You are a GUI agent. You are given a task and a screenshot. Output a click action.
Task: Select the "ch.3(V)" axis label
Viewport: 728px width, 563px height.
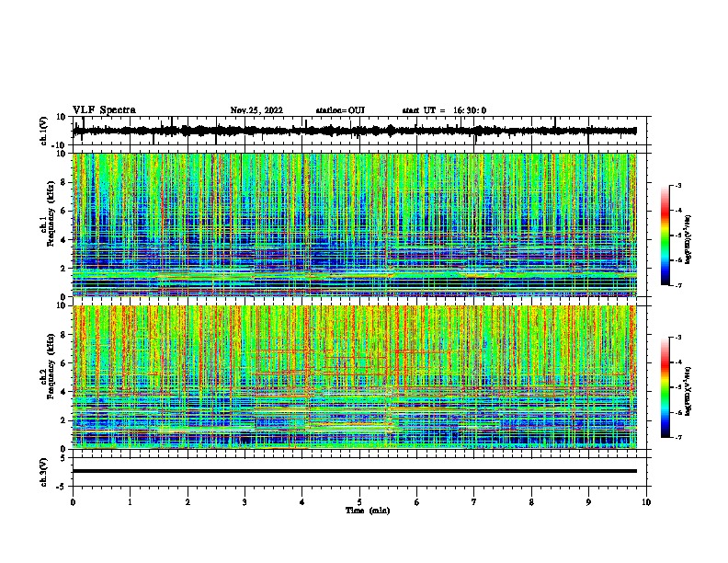44,472
